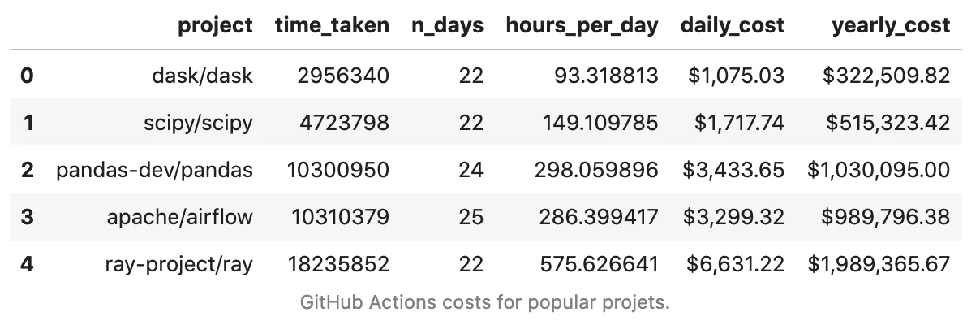Screen dimensions: 980x325
Task: Select the $1,030,095.00 yearly cost cell
Action: point(879,170)
